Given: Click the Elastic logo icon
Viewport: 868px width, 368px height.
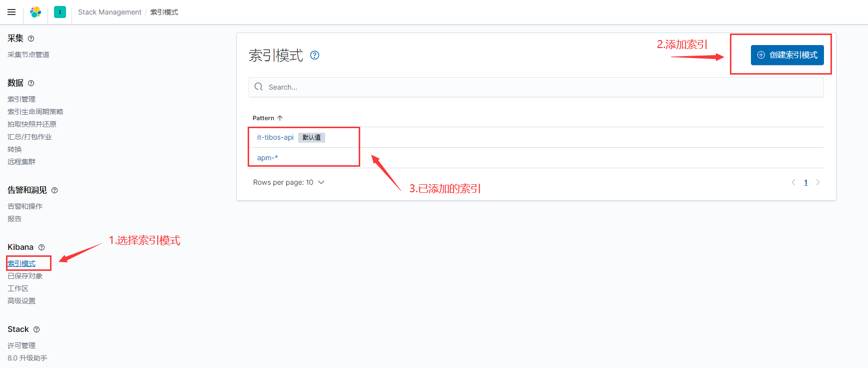Looking at the screenshot, I should pos(36,12).
